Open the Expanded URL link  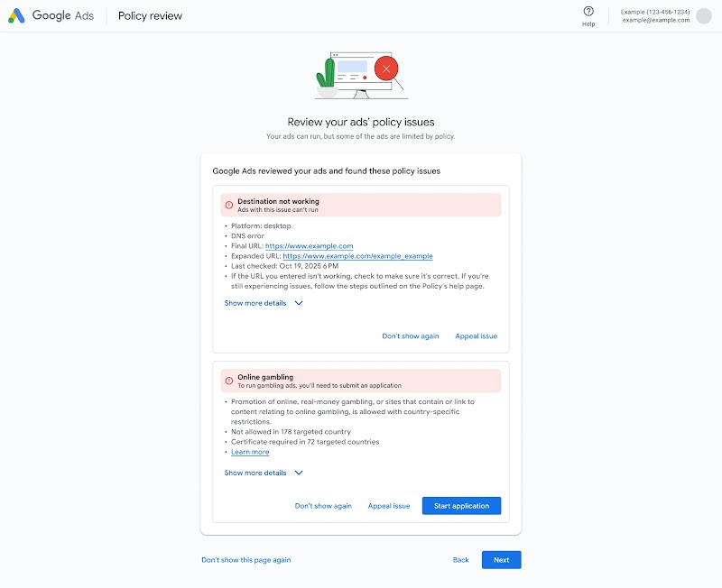[x=357, y=256]
